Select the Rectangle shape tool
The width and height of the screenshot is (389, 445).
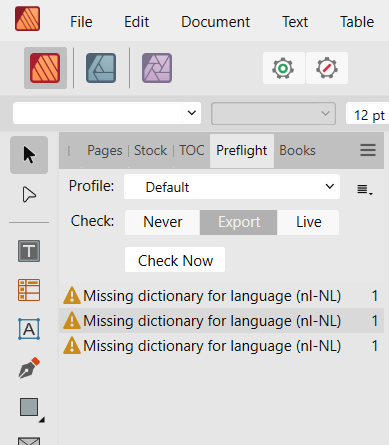tap(29, 407)
